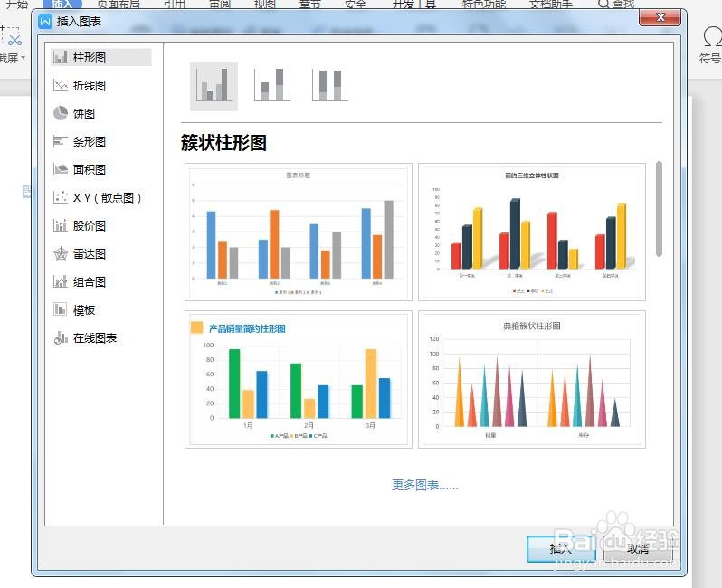Screen dimensions: 722x588
Task: Select the 面积图 area chart icon
Action: coord(61,169)
